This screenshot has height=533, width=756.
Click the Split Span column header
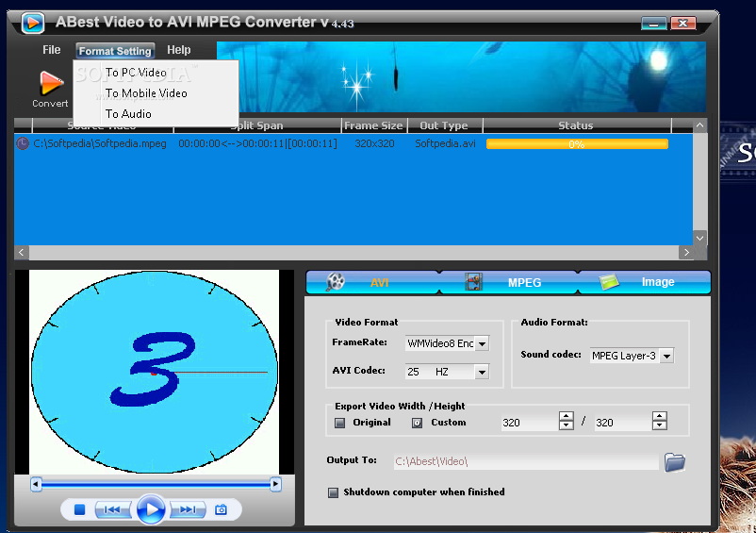257,125
